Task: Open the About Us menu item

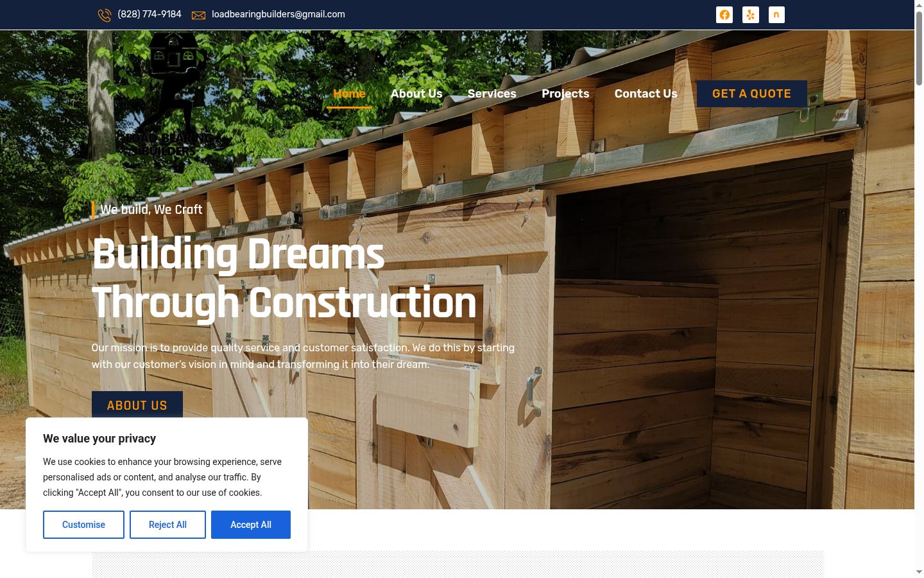Action: pos(416,94)
